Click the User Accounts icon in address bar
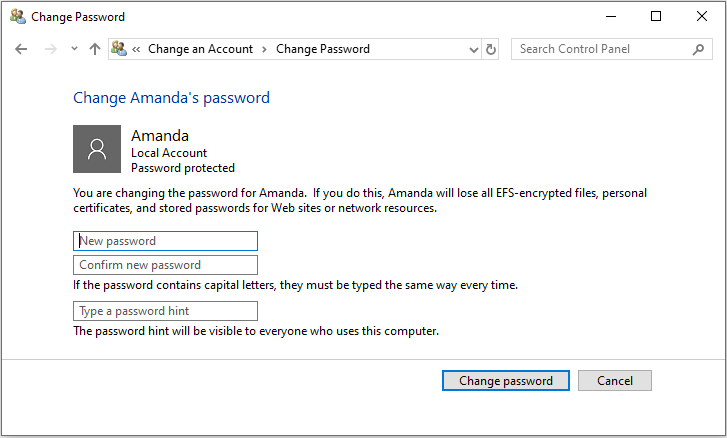This screenshot has height=438, width=727. pyautogui.click(x=119, y=49)
